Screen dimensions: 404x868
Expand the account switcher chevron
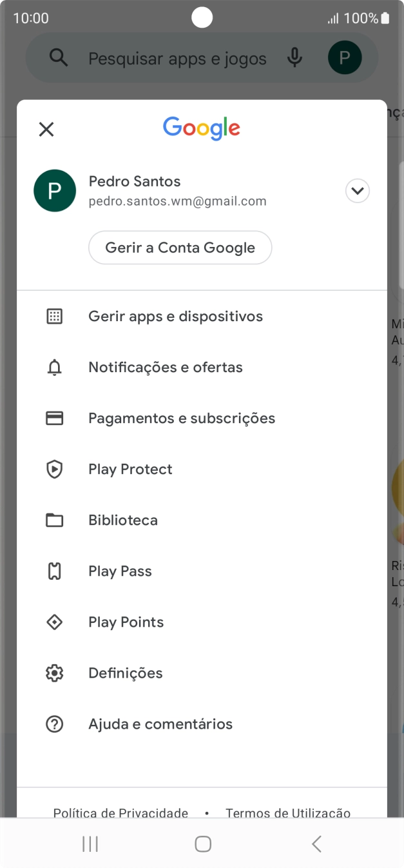tap(358, 190)
